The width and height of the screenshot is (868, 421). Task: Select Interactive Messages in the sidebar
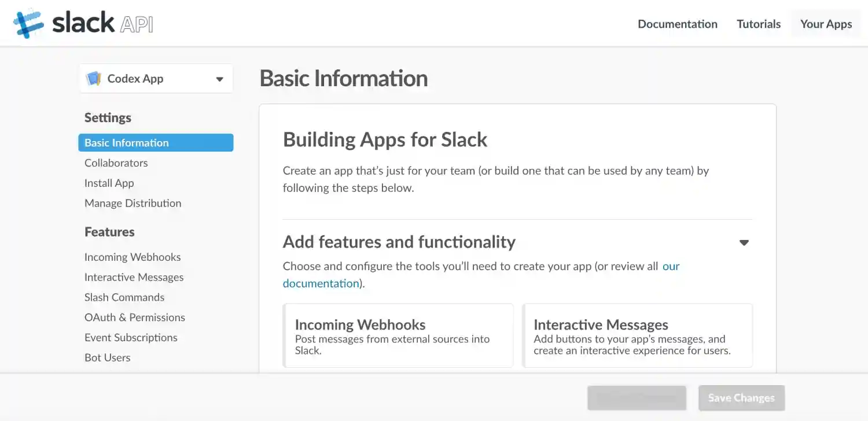pos(134,278)
